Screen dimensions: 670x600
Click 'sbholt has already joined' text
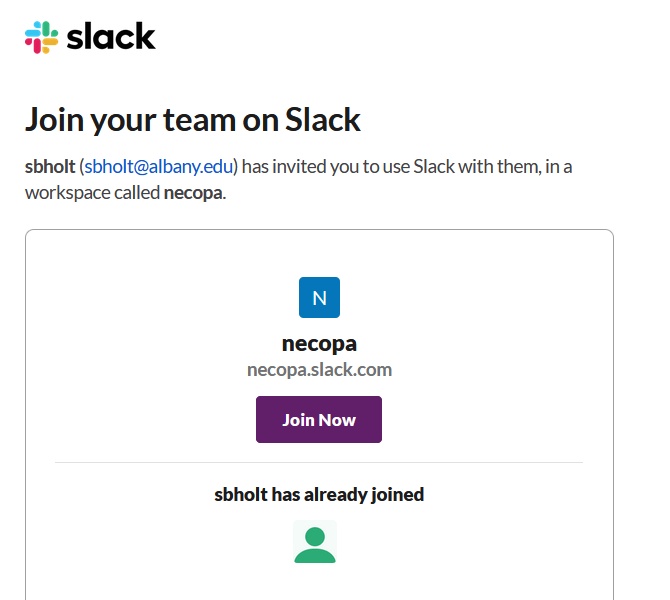(x=319, y=494)
